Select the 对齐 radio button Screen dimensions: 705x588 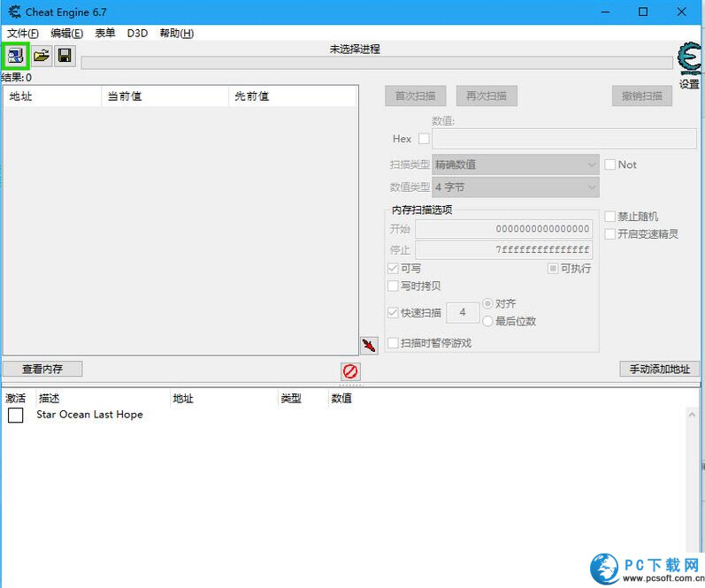pyautogui.click(x=487, y=303)
